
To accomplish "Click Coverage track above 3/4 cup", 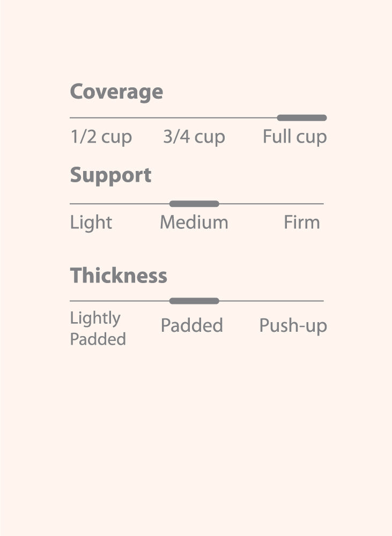I will (194, 118).
